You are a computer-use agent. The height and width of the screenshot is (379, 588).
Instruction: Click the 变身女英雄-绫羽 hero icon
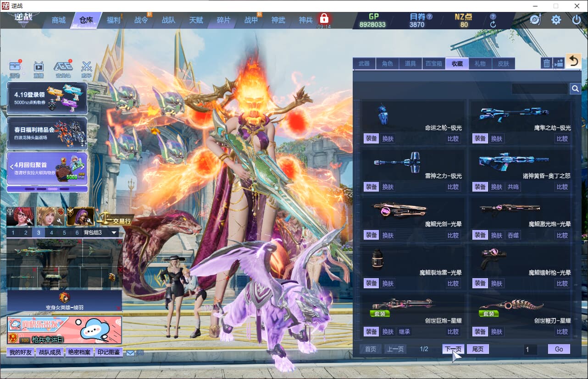[x=65, y=298]
